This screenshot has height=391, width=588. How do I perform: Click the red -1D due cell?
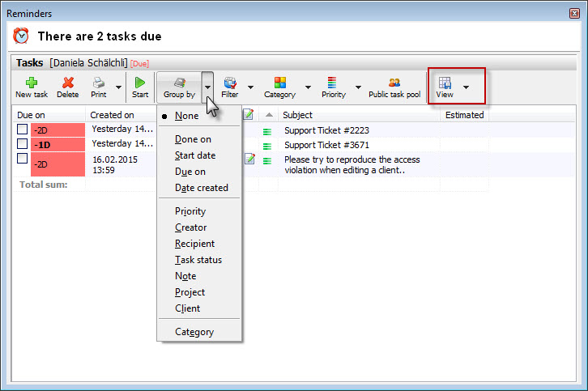[x=58, y=145]
